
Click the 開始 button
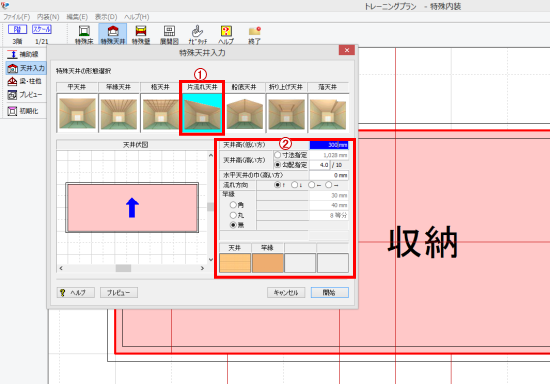pos(329,292)
